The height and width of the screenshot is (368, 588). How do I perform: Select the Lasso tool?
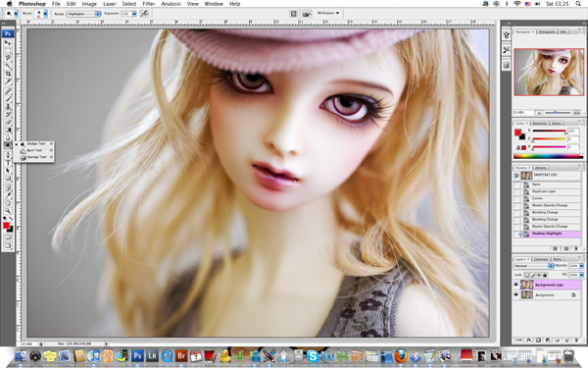coord(8,58)
